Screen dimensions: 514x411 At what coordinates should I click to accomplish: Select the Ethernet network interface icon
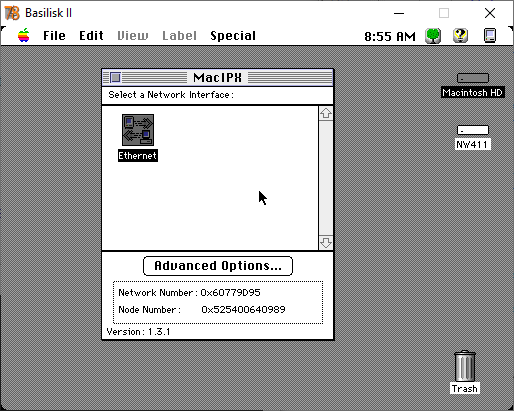(138, 130)
